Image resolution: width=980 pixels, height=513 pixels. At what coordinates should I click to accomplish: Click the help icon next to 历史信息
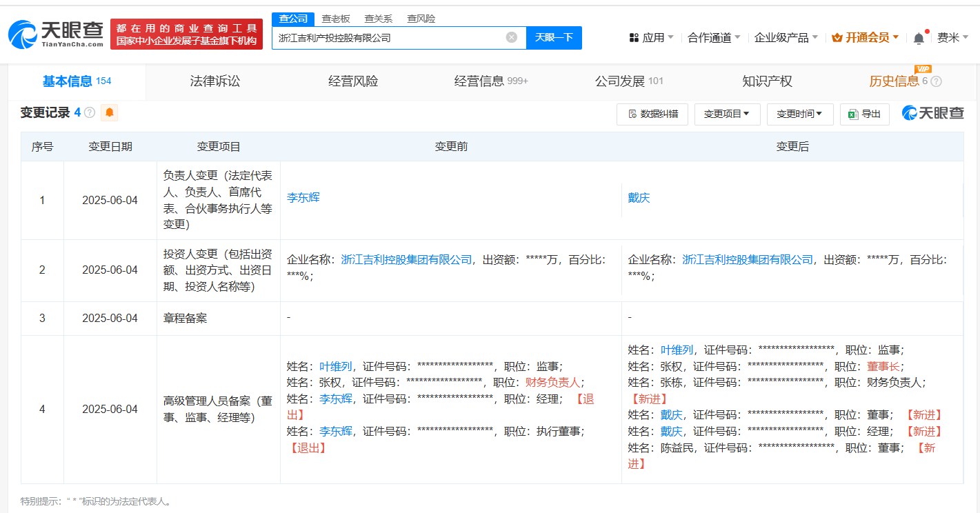[x=936, y=81]
